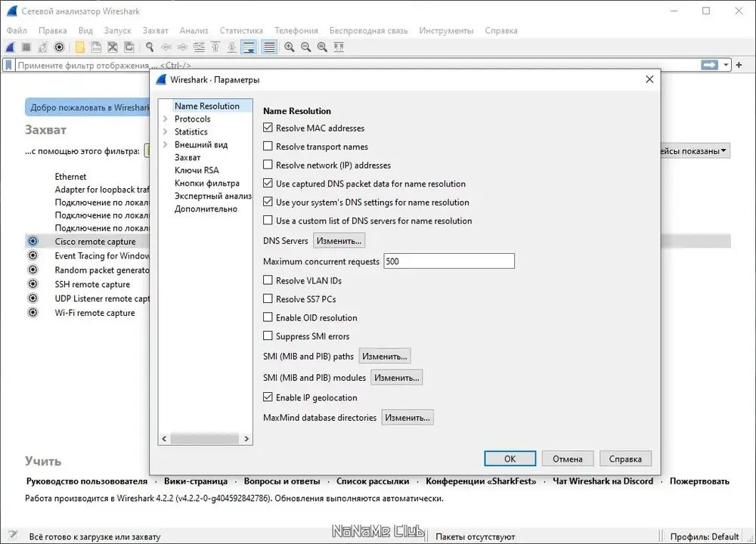Open Руководство пользователя link
This screenshot has width=756, height=544.
(x=87, y=481)
